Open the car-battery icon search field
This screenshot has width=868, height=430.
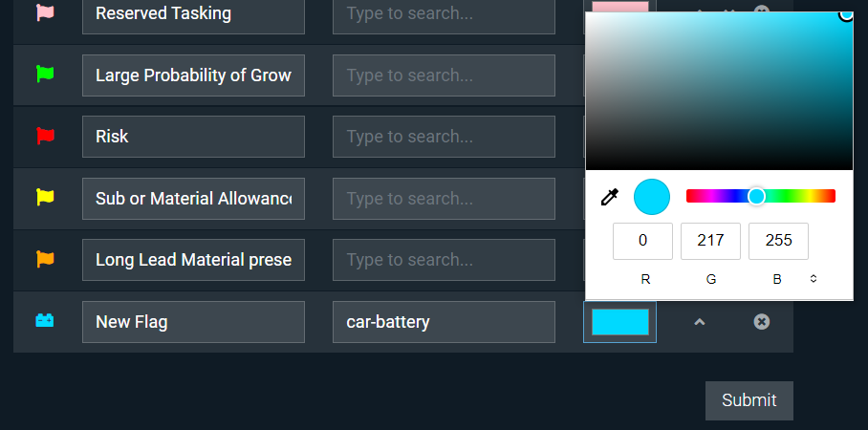(x=444, y=322)
